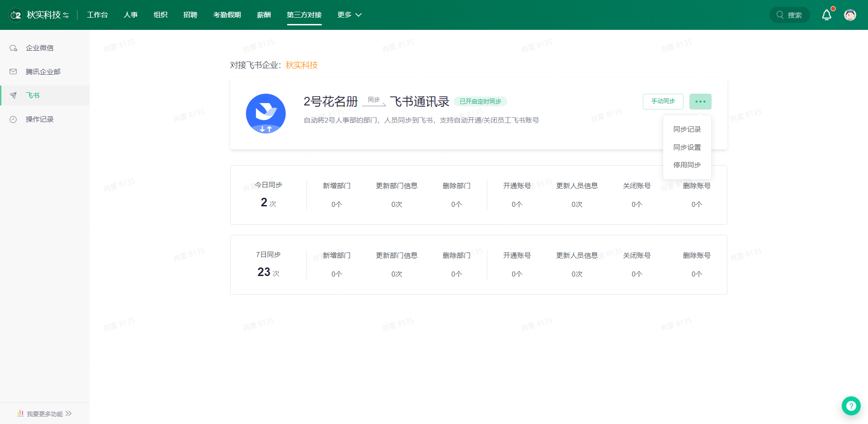Viewport: 868px width, 424px height.
Task: Click the 企业微信 chat icon in sidebar
Action: click(x=13, y=48)
